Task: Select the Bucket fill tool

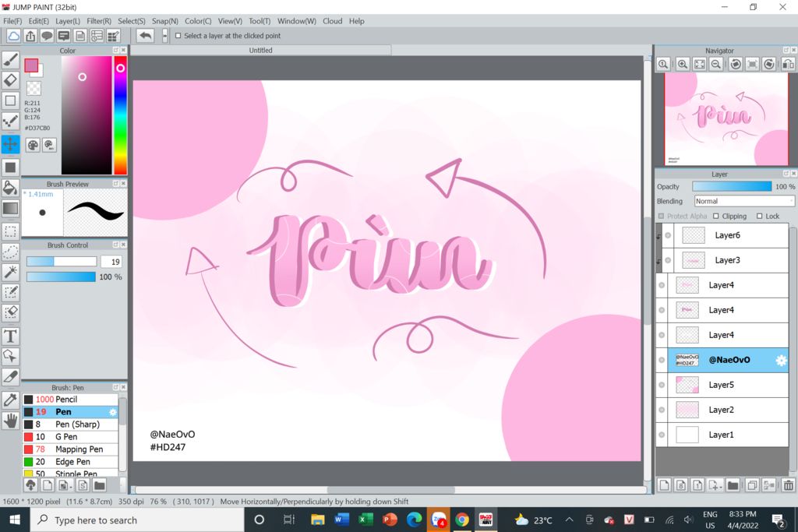Action: coord(11,188)
